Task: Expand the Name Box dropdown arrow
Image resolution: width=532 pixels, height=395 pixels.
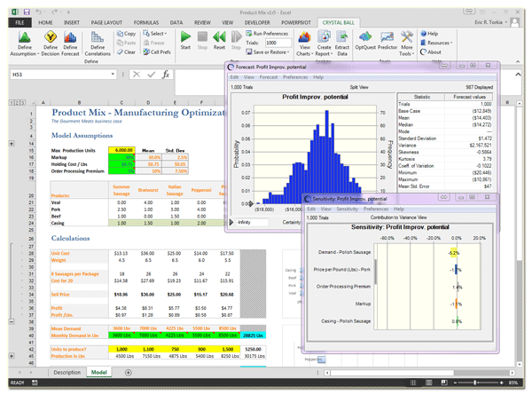Action: click(x=113, y=74)
